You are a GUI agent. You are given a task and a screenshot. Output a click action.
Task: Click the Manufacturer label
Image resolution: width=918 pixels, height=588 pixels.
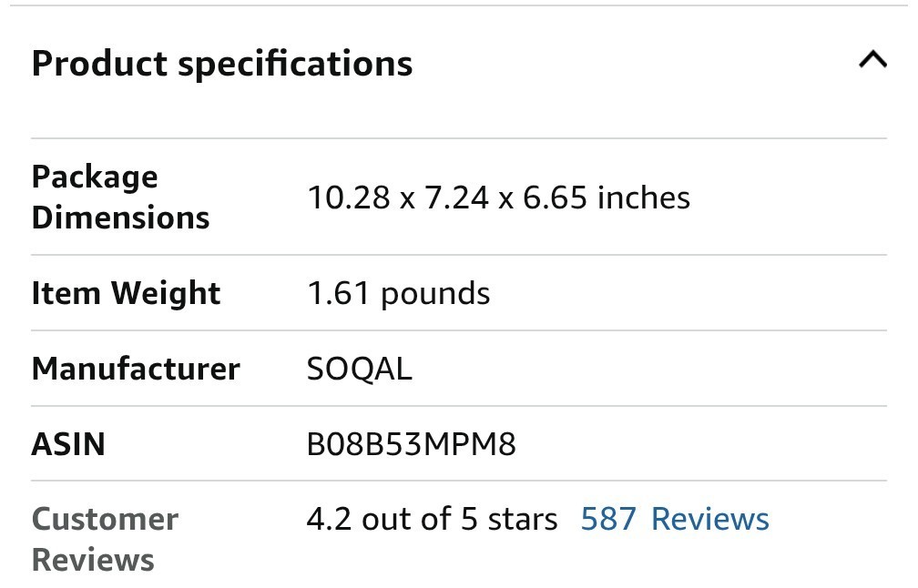136,369
